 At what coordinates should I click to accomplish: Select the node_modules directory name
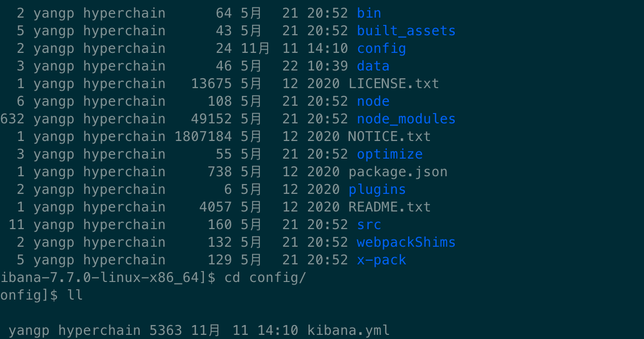[x=407, y=119]
